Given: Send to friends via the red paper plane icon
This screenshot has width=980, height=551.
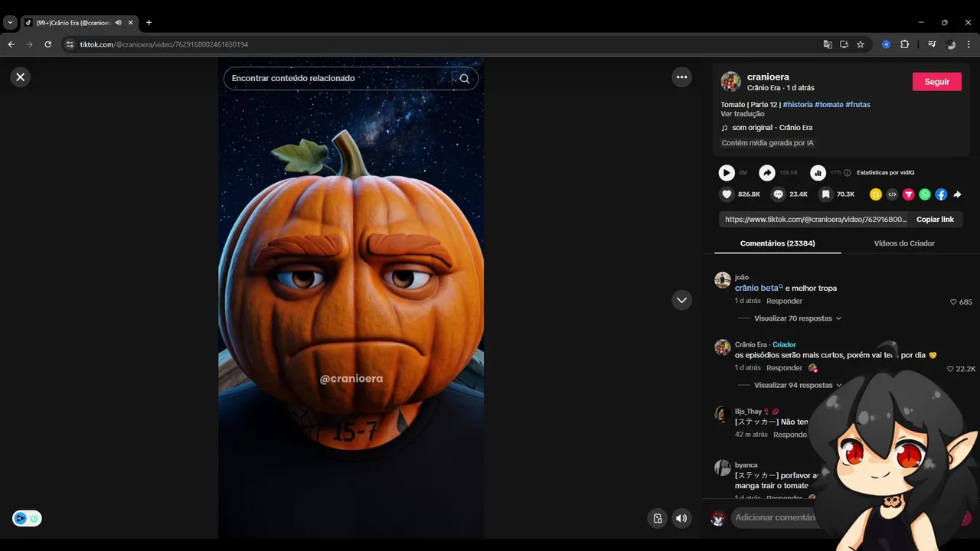Looking at the screenshot, I should pos(909,194).
